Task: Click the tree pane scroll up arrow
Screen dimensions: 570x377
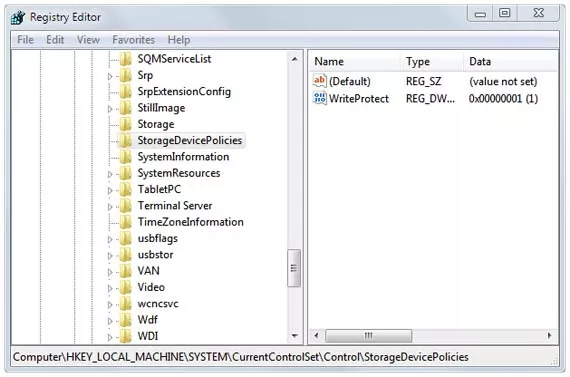Action: 295,59
